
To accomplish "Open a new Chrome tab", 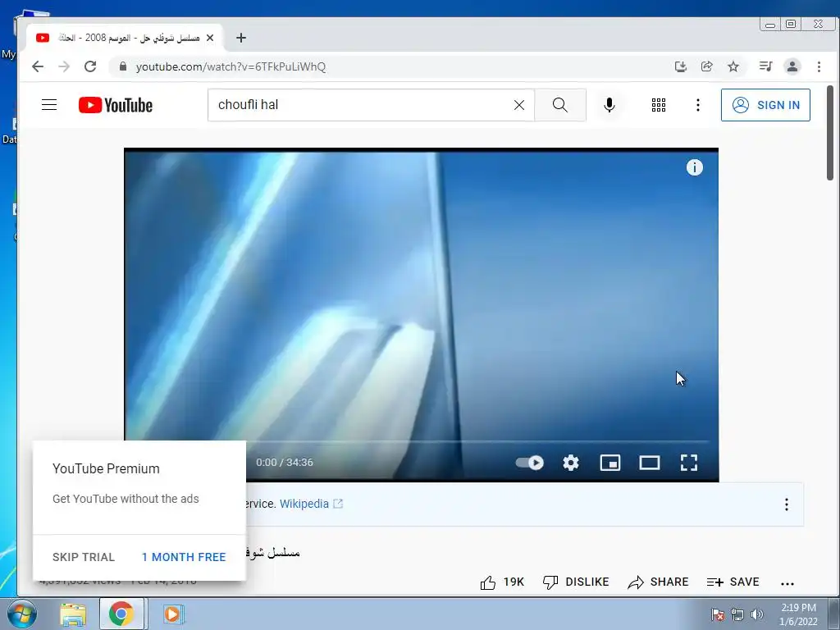I will [241, 38].
